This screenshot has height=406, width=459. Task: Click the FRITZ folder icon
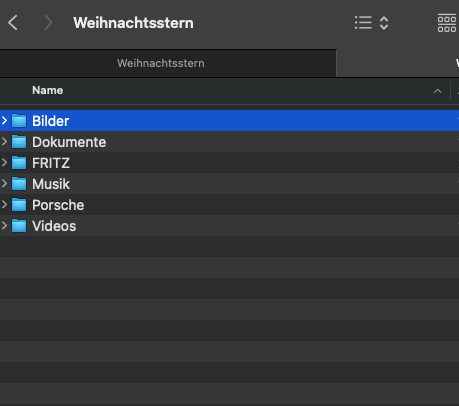[x=19, y=163]
